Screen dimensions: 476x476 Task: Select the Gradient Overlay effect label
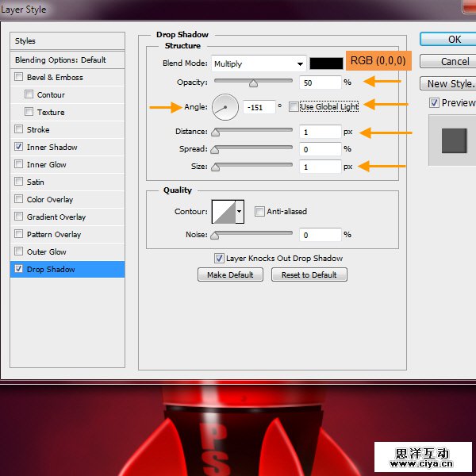(x=56, y=217)
